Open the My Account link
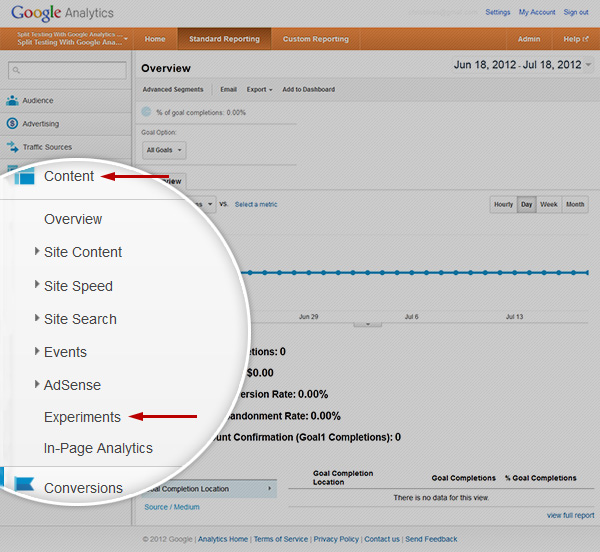This screenshot has height=552, width=600. click(537, 12)
